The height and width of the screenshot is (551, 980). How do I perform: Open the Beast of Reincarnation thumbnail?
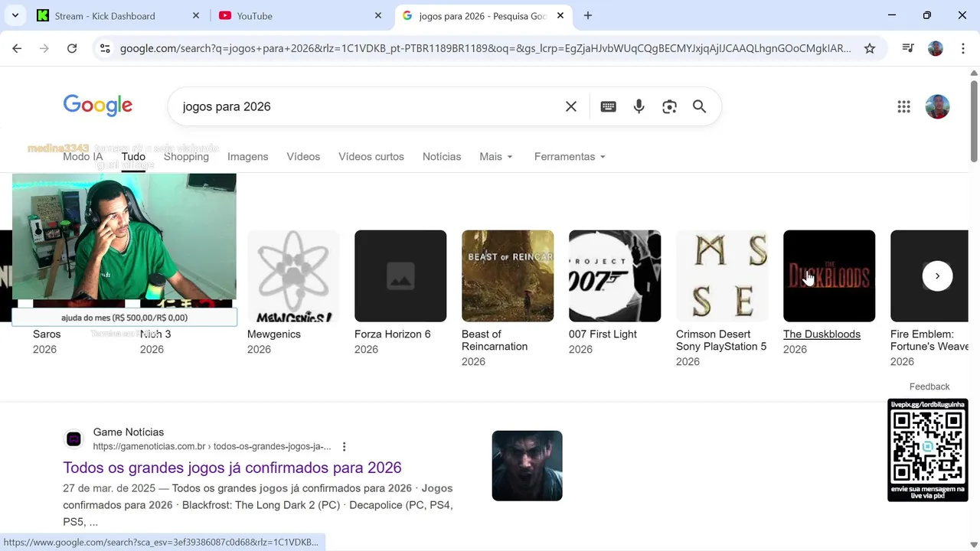coord(508,275)
